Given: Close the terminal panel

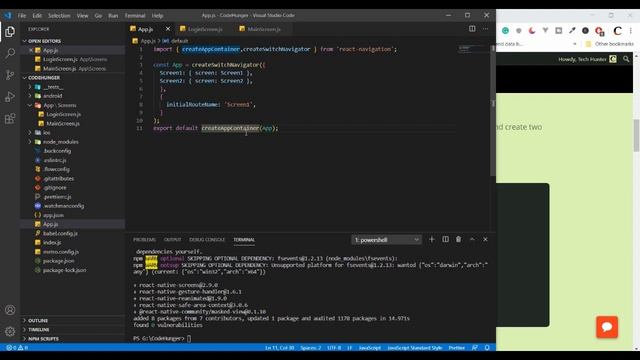Looking at the screenshot, I should point(485,239).
